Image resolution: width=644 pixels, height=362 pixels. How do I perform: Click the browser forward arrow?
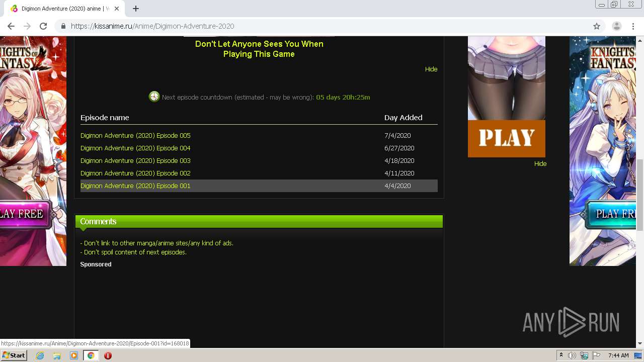(x=27, y=26)
